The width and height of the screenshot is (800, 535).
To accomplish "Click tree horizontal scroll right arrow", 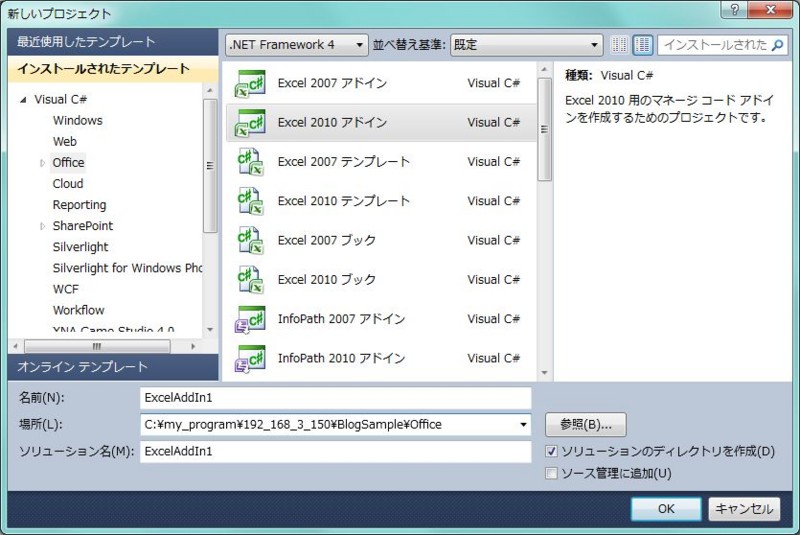I will pos(193,346).
